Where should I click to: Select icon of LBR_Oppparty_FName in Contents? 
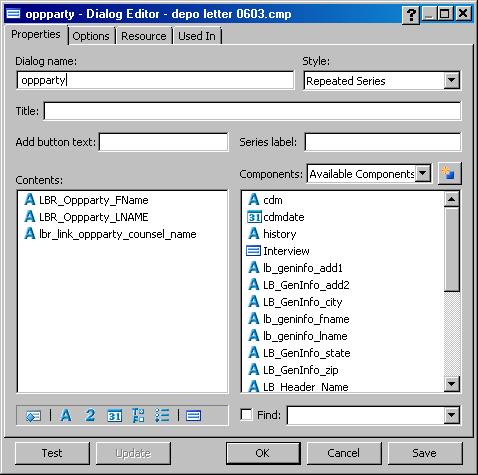tap(30, 200)
